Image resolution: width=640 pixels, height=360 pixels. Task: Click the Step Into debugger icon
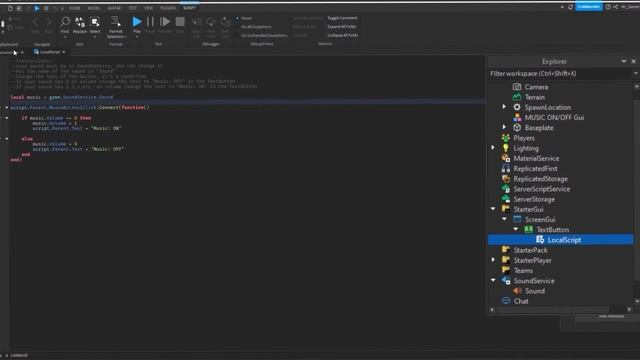point(197,22)
